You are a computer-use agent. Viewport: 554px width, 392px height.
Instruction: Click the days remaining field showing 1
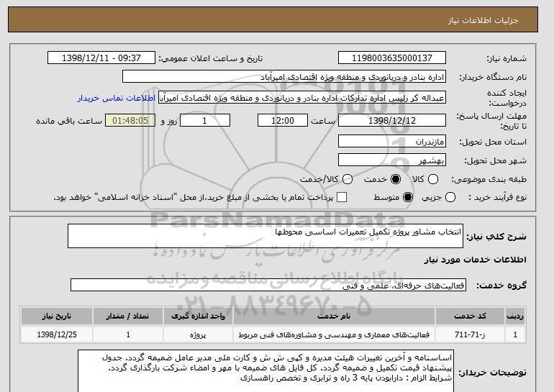[x=205, y=120]
